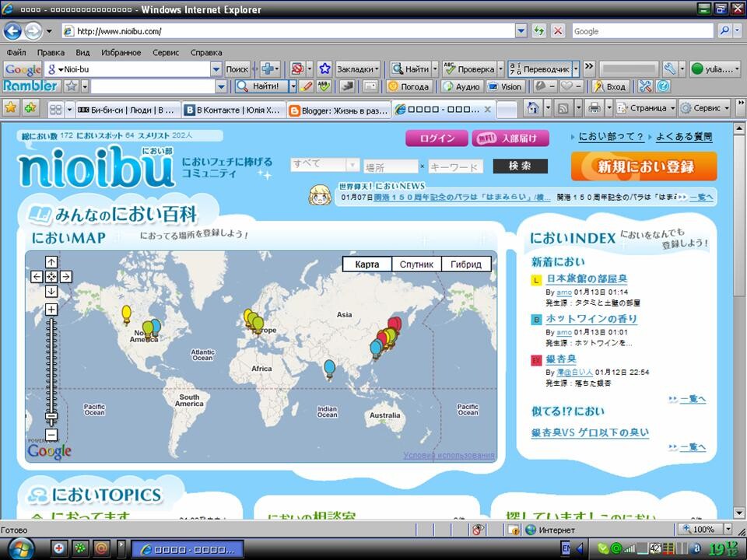
Task: Open the Правка menu
Action: (51, 52)
